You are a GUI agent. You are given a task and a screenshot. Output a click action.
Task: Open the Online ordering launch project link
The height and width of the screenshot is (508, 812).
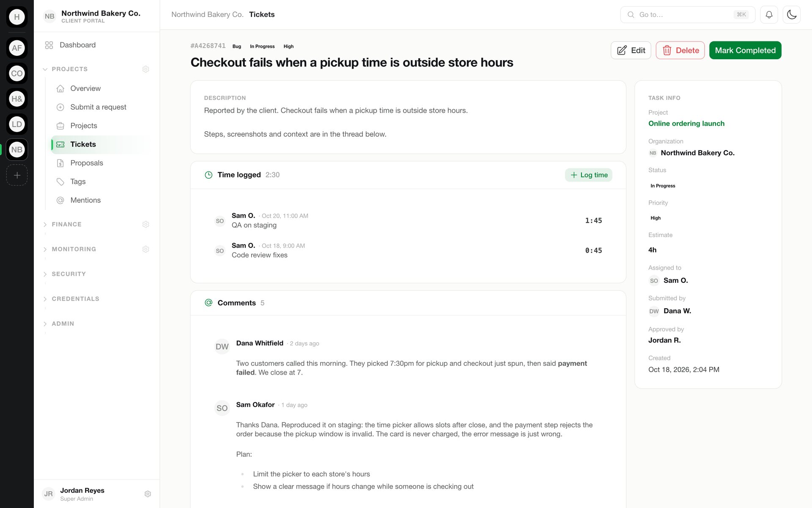click(x=686, y=124)
